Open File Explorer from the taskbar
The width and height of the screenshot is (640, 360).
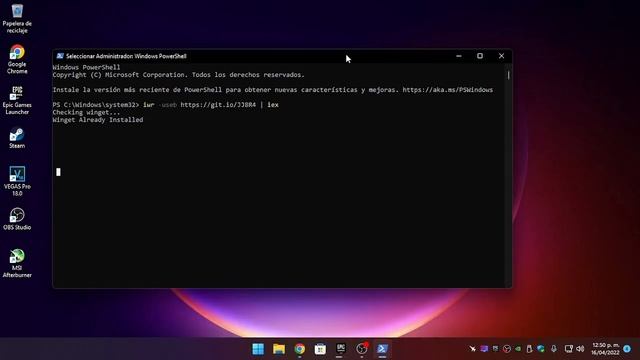[279, 349]
